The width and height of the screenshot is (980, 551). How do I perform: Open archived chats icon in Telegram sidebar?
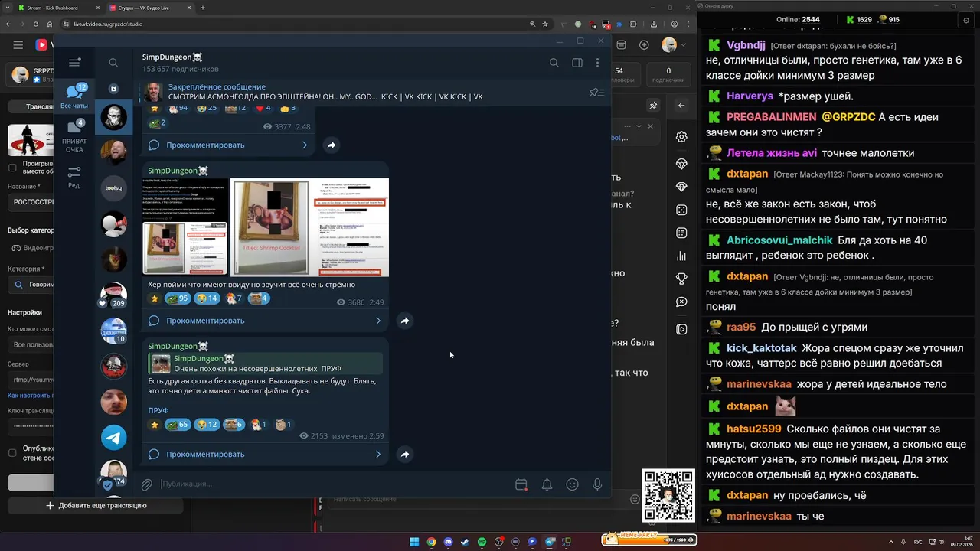tap(113, 89)
